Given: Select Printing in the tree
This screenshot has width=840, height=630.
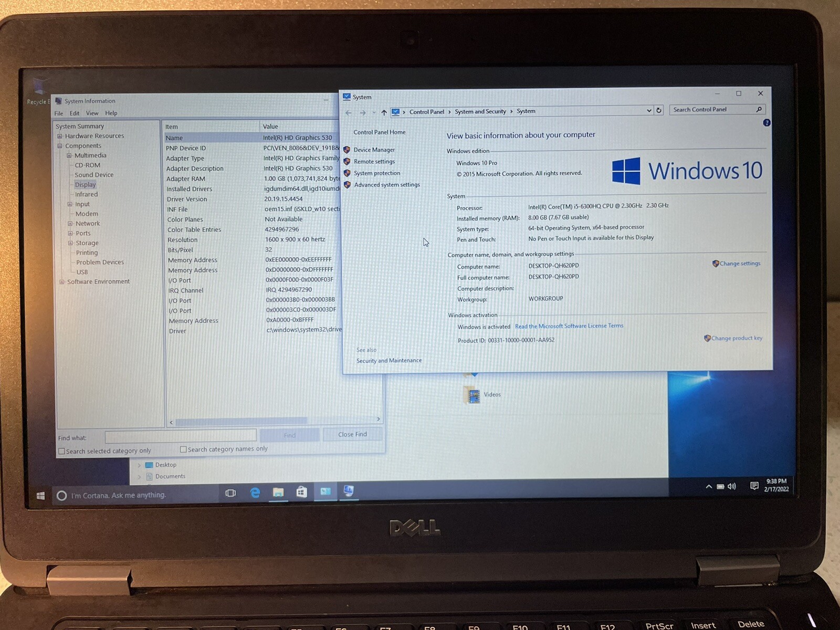Looking at the screenshot, I should [x=87, y=253].
